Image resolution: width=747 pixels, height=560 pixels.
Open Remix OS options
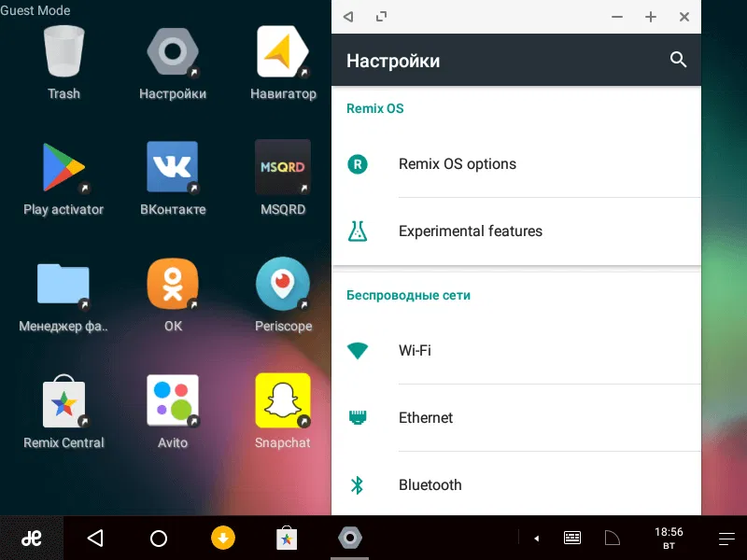pyautogui.click(x=516, y=164)
